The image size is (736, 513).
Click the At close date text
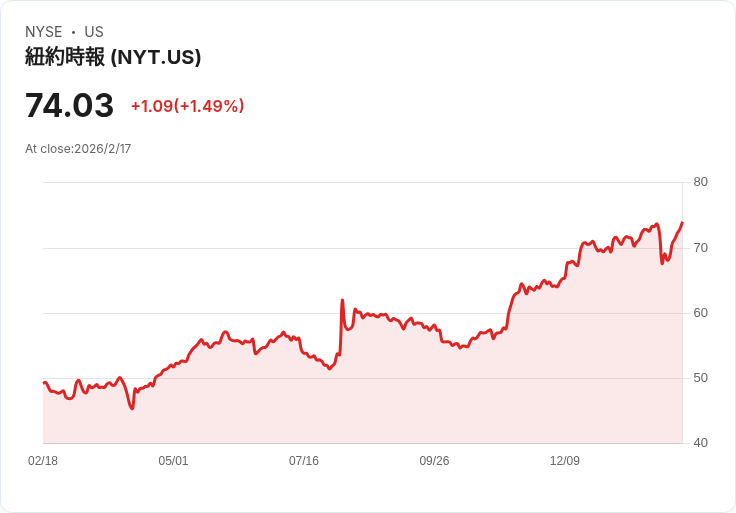pos(78,149)
